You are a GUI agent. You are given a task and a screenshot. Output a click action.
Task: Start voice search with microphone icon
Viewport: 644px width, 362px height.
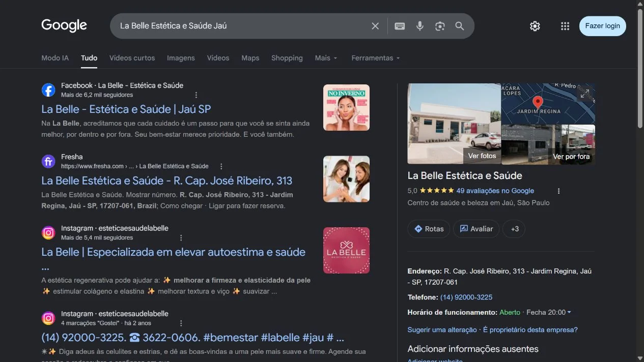tap(420, 26)
